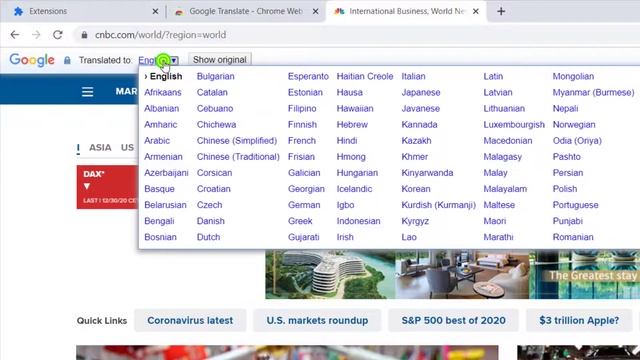Click the padlock icon in address bar
Viewport: 640px width, 360px height.
[84, 35]
